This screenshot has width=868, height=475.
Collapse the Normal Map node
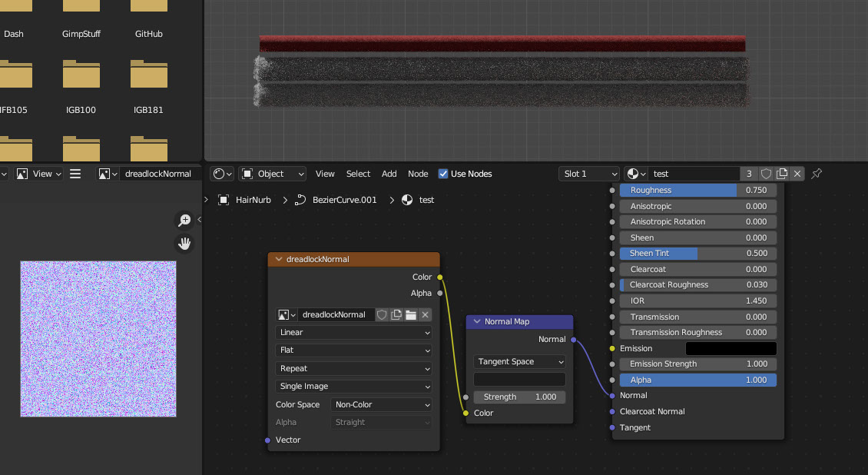(476, 322)
